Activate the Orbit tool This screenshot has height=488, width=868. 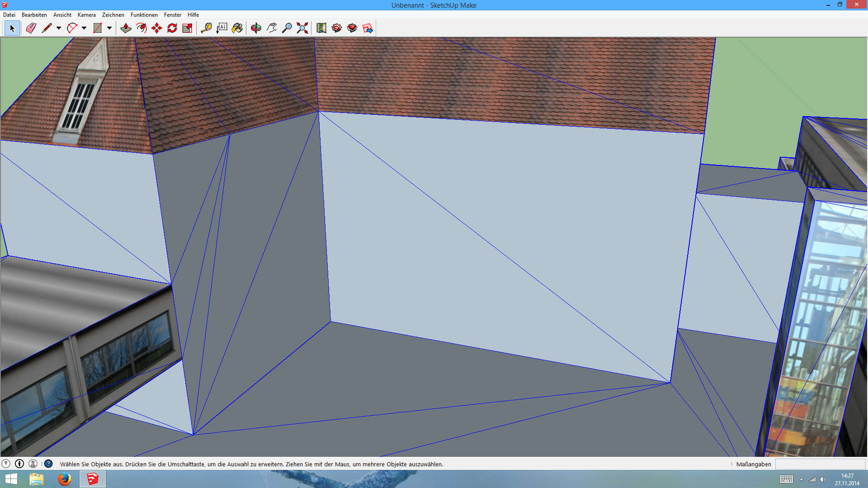pyautogui.click(x=256, y=28)
